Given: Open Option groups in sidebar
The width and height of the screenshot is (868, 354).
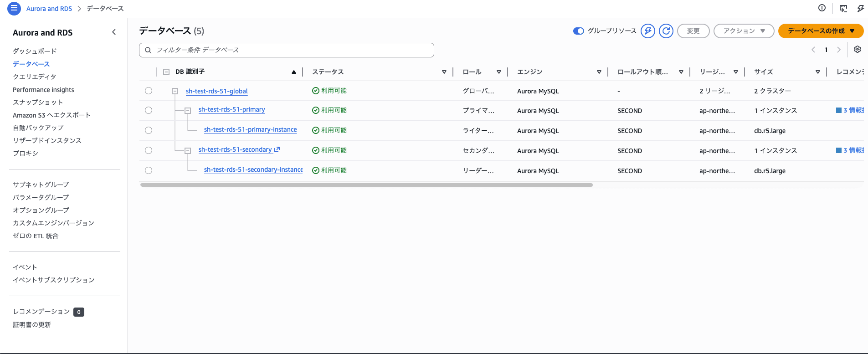Looking at the screenshot, I should (x=41, y=210).
